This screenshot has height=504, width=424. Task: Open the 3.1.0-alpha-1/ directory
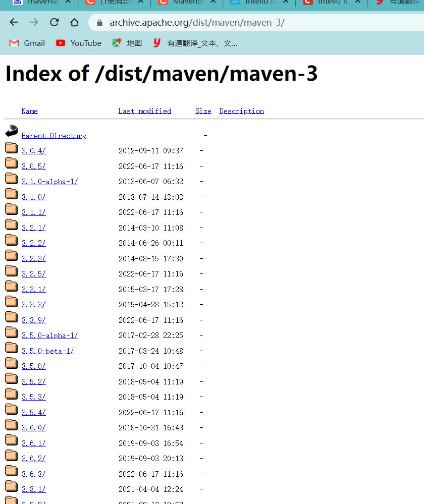50,182
